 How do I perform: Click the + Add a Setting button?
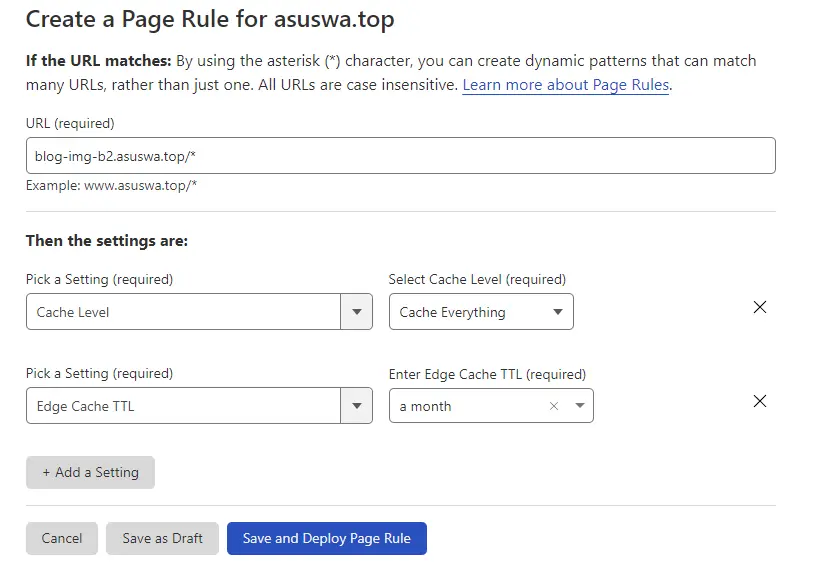tap(90, 472)
